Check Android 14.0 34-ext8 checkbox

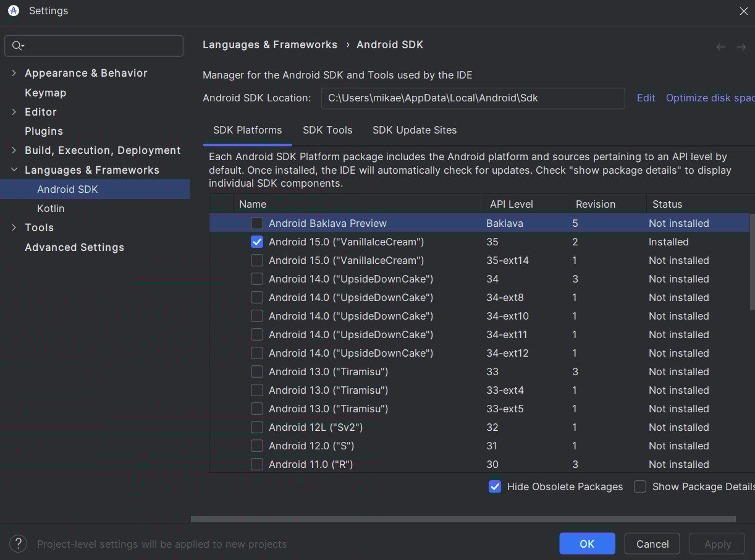[257, 297]
